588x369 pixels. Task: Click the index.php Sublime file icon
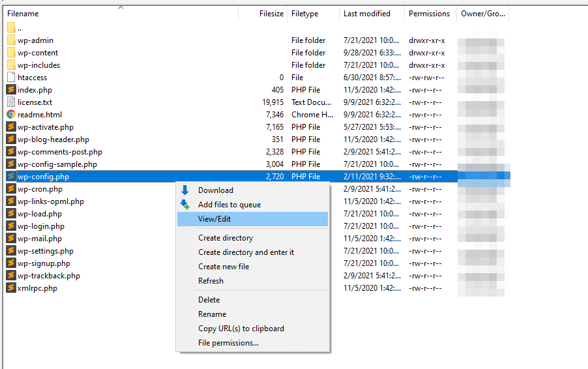(11, 90)
